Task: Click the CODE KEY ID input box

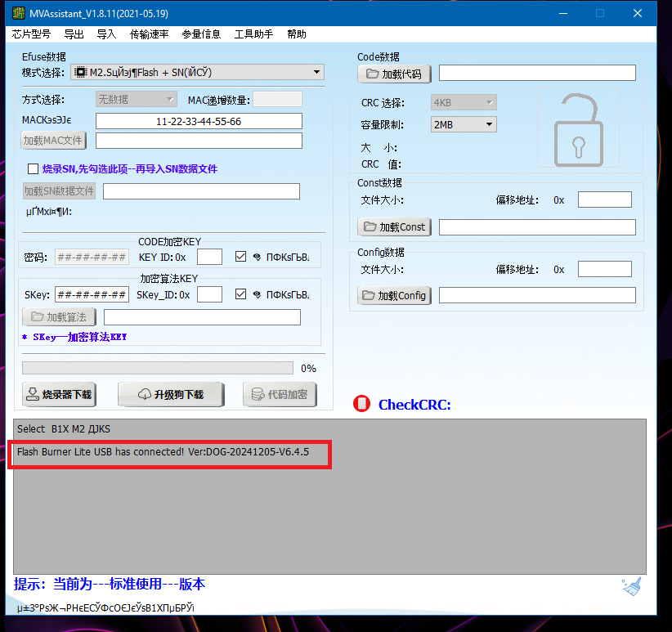Action: [x=209, y=257]
